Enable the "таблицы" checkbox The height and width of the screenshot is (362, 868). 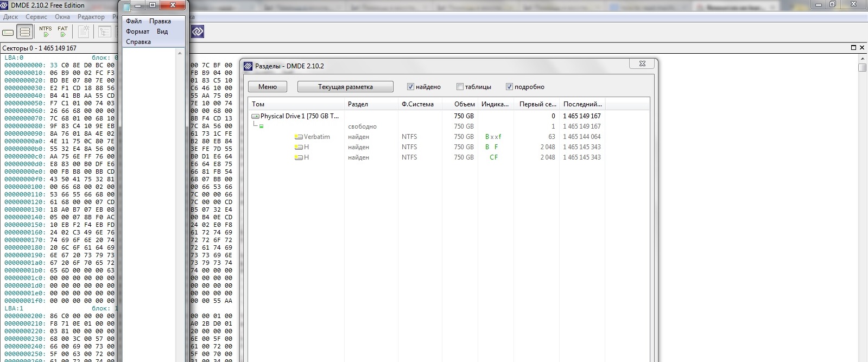460,87
